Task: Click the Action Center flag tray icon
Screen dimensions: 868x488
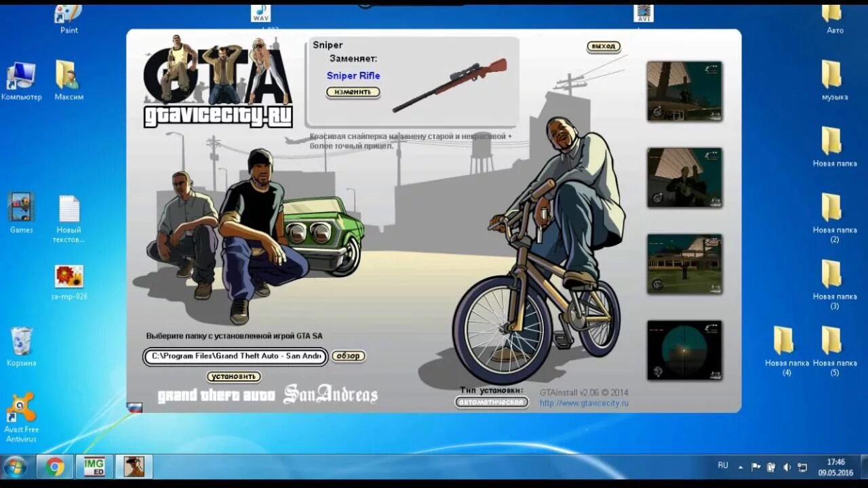Action: 756,467
